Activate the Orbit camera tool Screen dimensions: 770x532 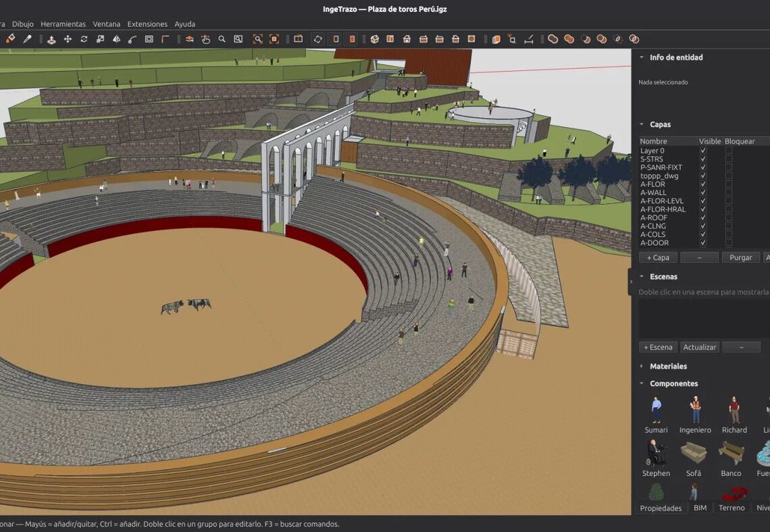point(190,39)
